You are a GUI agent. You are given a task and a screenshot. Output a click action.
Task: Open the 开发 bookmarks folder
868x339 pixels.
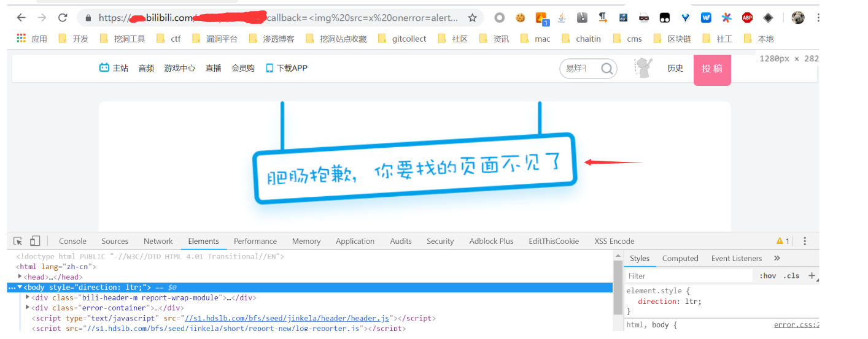click(x=73, y=39)
